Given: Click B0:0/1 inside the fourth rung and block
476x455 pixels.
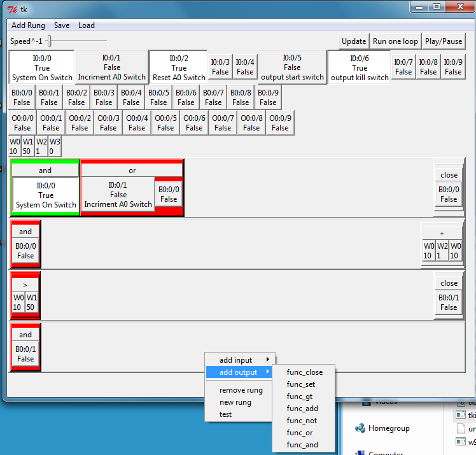Looking at the screenshot, I should [x=25, y=354].
